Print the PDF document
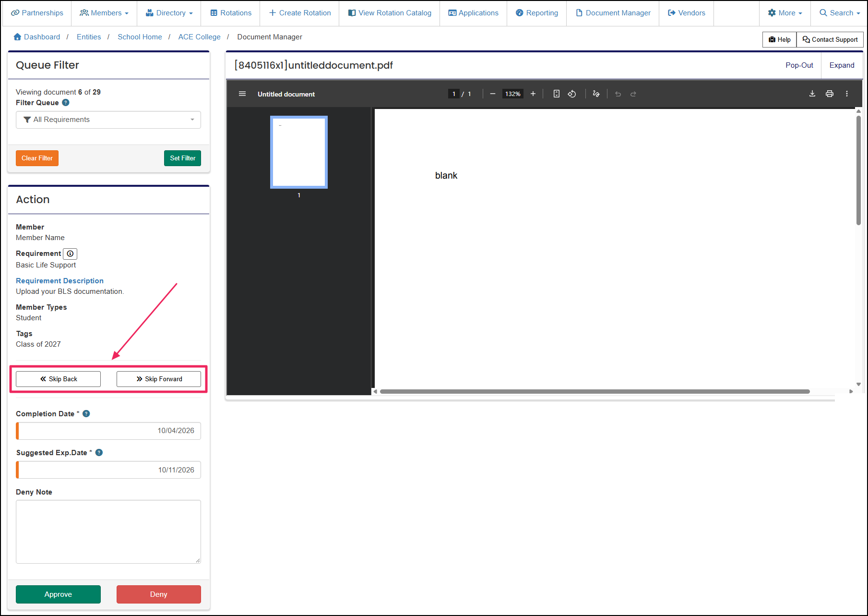868x616 pixels. (830, 94)
